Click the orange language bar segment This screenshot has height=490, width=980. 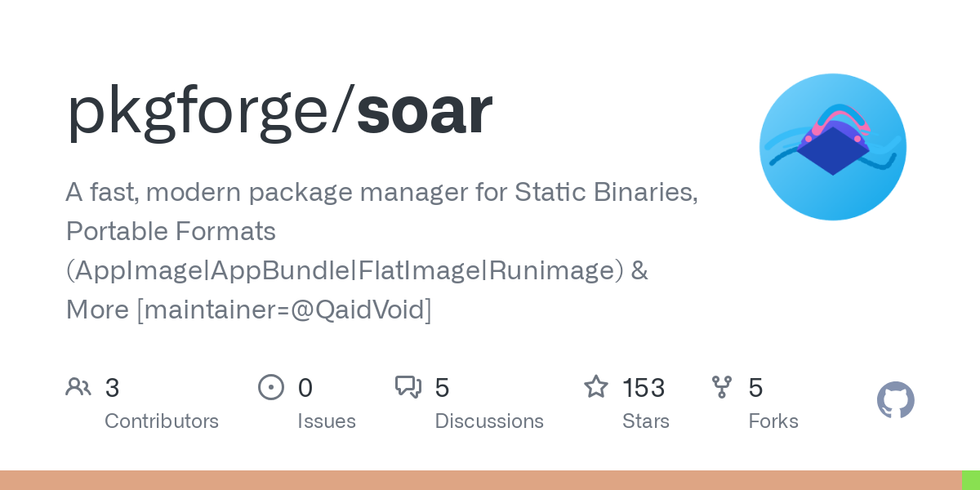(x=480, y=480)
